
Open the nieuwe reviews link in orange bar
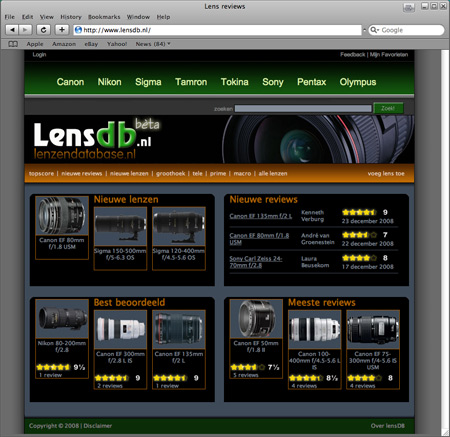coord(82,174)
